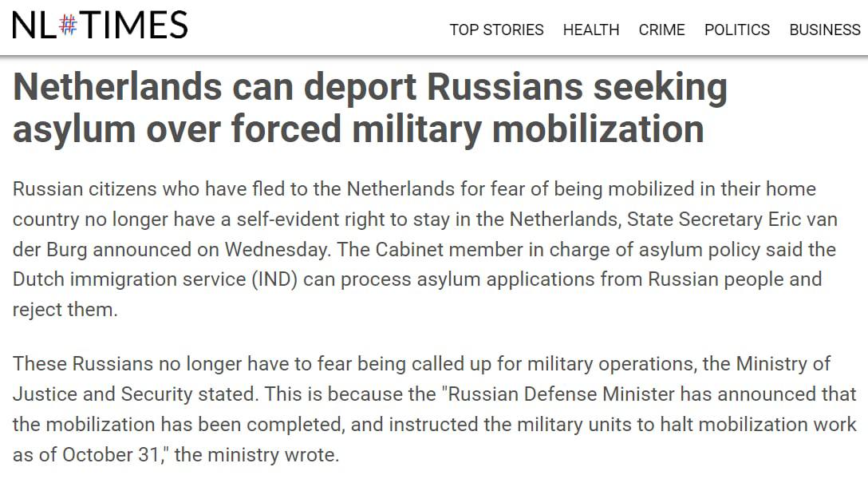Viewport: 868px width, 479px height.
Task: Navigate to the Politics section
Action: [736, 30]
